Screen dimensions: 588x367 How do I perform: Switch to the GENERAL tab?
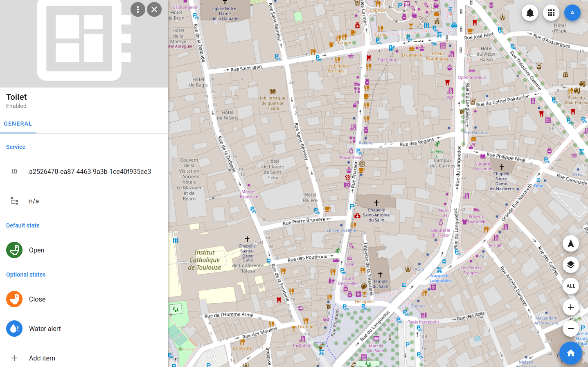click(18, 124)
